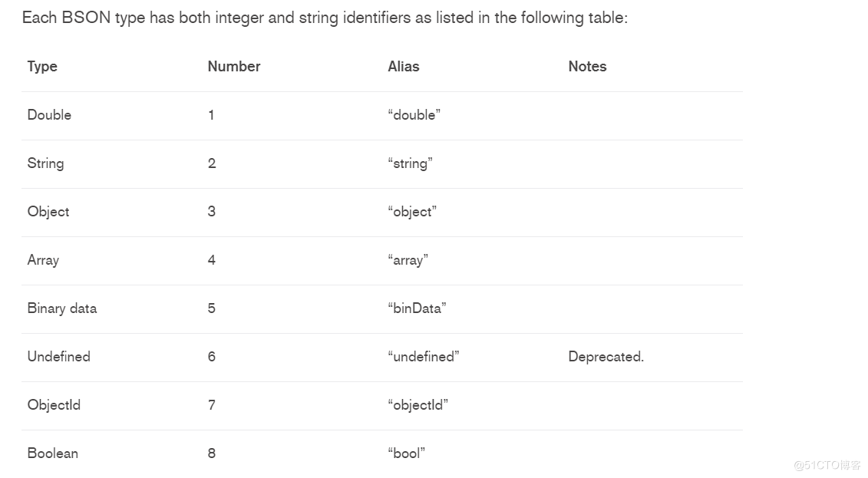Click the Notes column header

(587, 67)
